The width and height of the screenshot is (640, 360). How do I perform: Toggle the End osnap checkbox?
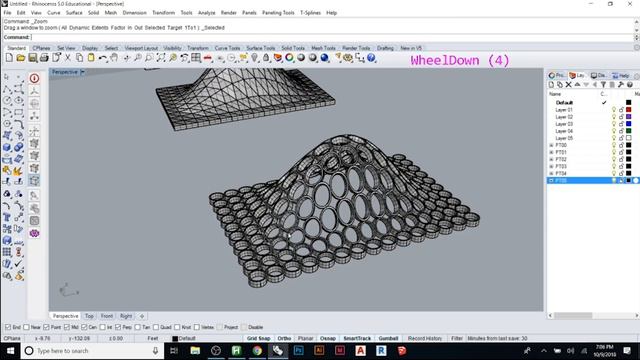tap(8, 327)
